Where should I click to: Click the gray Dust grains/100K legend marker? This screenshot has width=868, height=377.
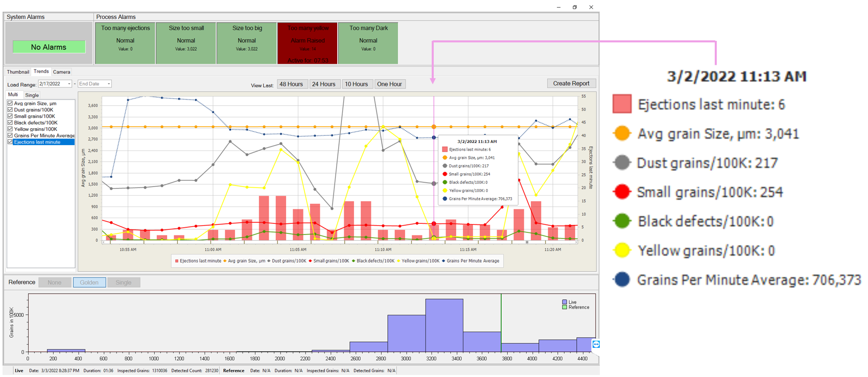pyautogui.click(x=622, y=163)
